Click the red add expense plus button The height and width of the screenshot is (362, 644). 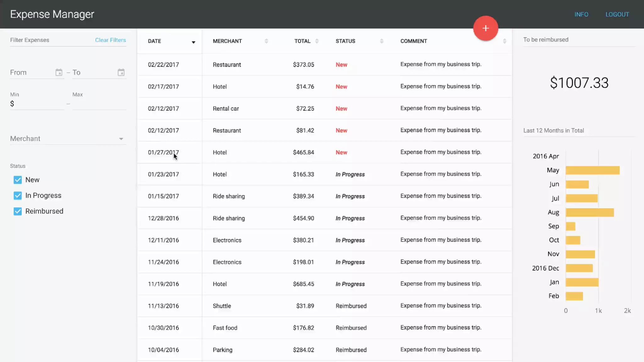(486, 28)
